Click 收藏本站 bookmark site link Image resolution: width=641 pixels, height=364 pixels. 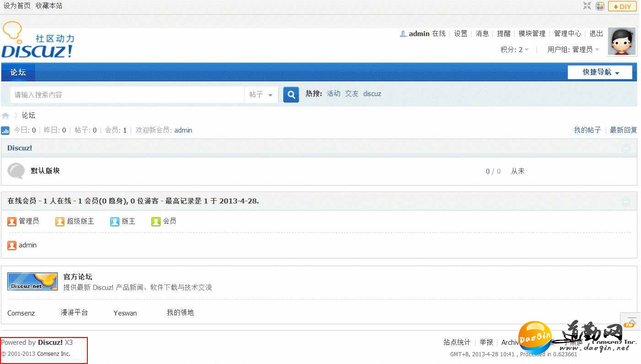(x=49, y=6)
